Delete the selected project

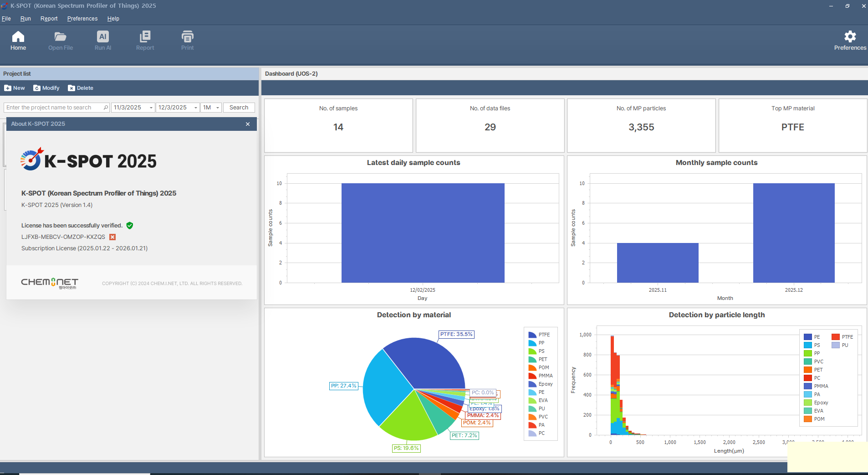pyautogui.click(x=81, y=88)
